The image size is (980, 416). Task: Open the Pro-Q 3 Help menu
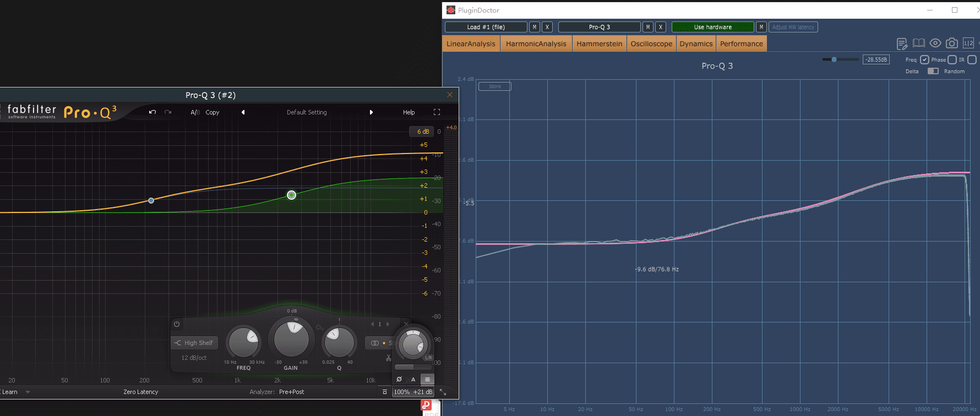(x=409, y=112)
